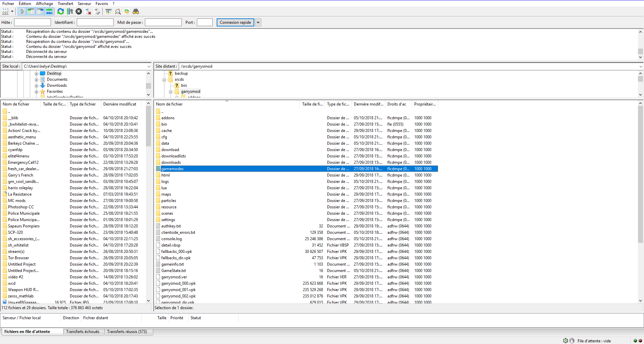The width and height of the screenshot is (644, 344).
Task: Open the quick connect history dropdown
Action: coord(258,22)
